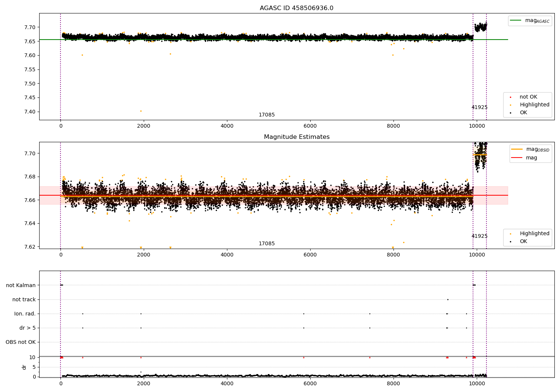The image size is (560, 392).
Task: Click the green mag AGASC legend line
Action: tap(516, 21)
